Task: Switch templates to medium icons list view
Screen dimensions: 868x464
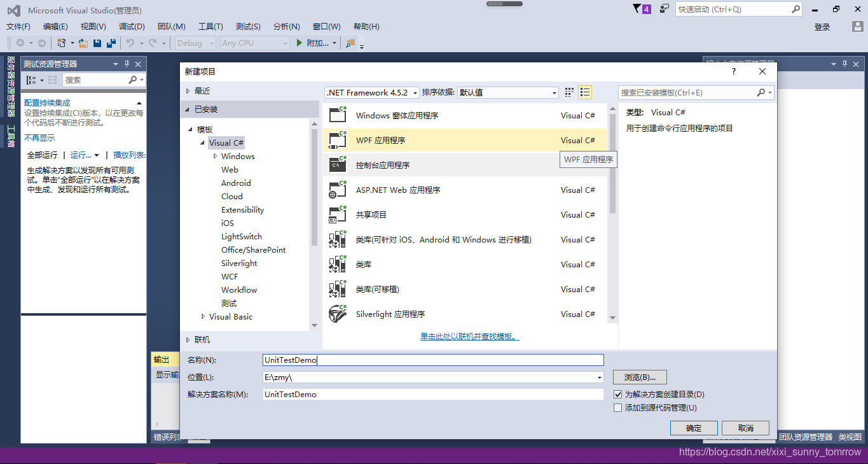Action: pos(585,92)
